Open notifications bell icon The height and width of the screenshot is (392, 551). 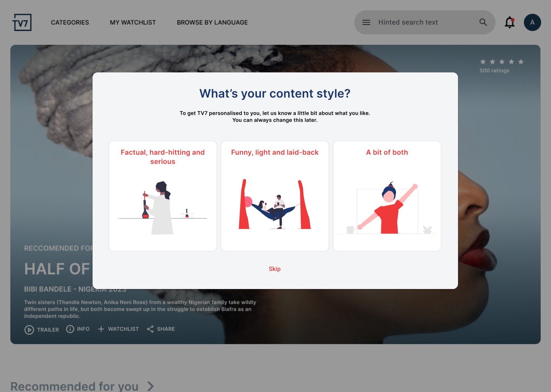510,23
